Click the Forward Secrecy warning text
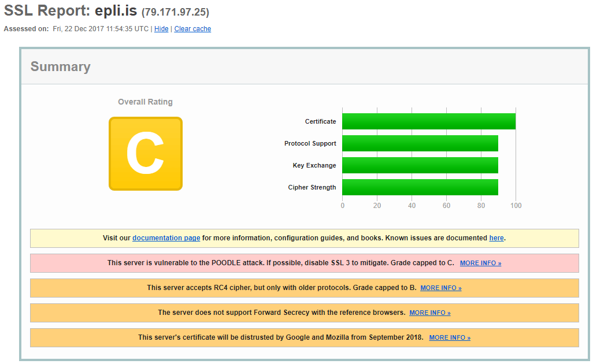 point(281,313)
